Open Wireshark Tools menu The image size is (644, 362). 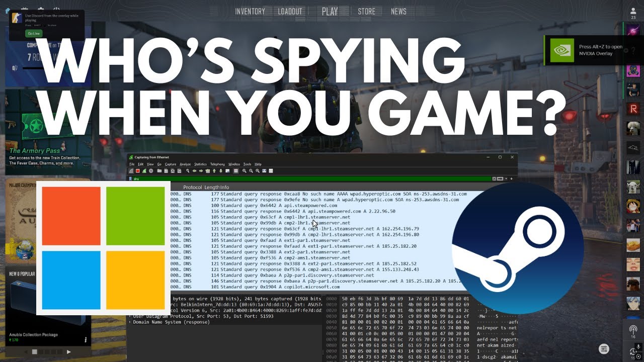pyautogui.click(x=247, y=164)
